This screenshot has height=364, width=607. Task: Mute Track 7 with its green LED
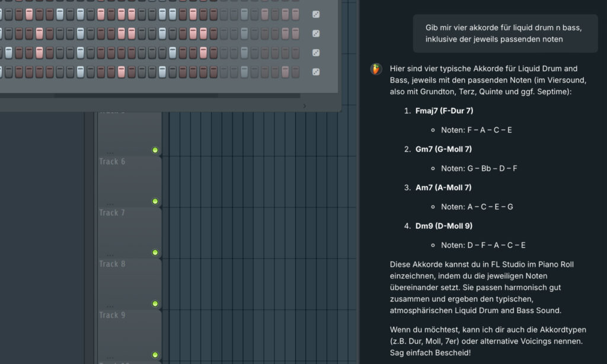pyautogui.click(x=155, y=253)
